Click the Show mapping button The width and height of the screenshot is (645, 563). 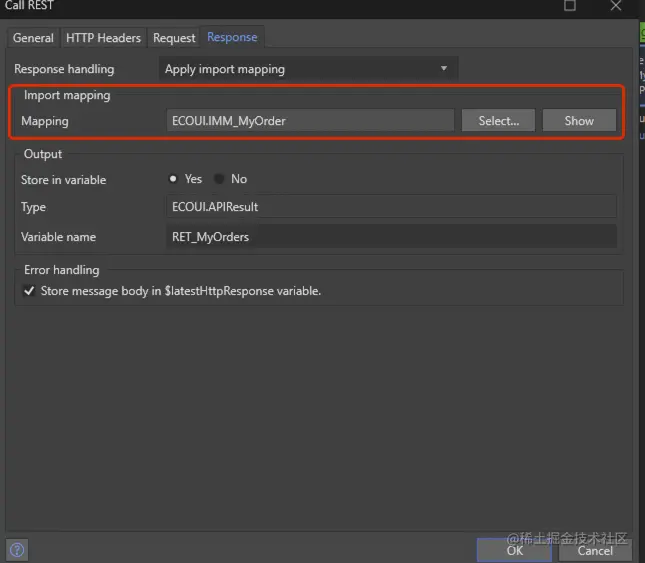(579, 121)
